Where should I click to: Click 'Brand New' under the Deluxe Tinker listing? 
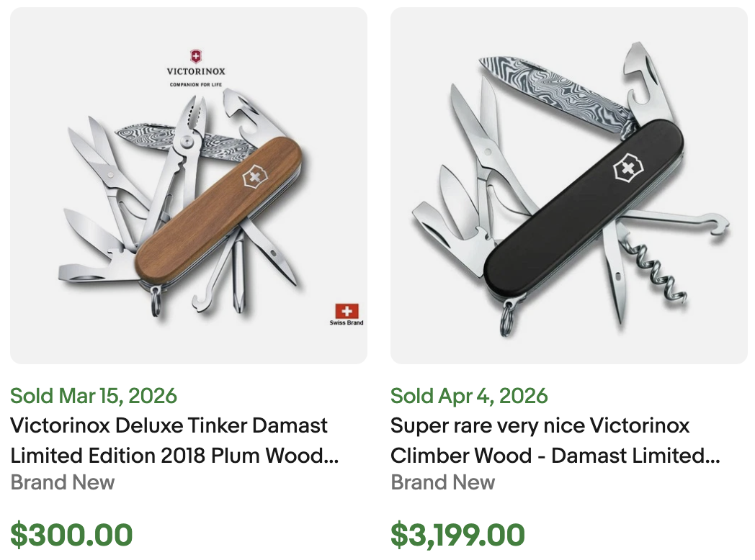click(x=62, y=483)
